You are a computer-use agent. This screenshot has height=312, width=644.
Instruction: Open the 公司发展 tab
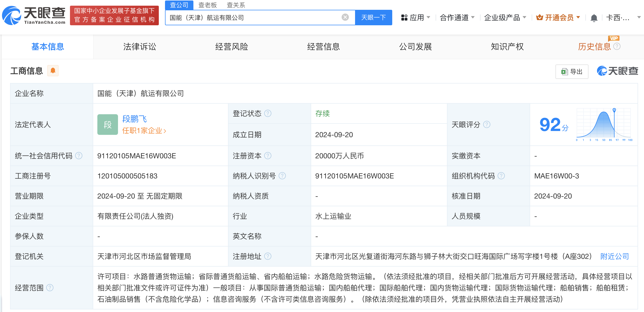[x=415, y=47]
